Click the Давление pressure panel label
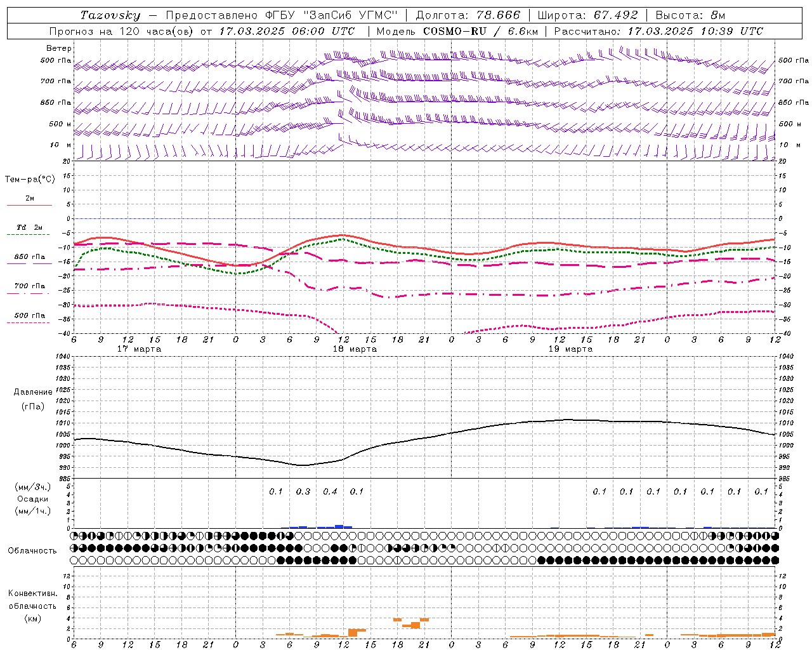The width and height of the screenshot is (812, 650). pyautogui.click(x=33, y=392)
